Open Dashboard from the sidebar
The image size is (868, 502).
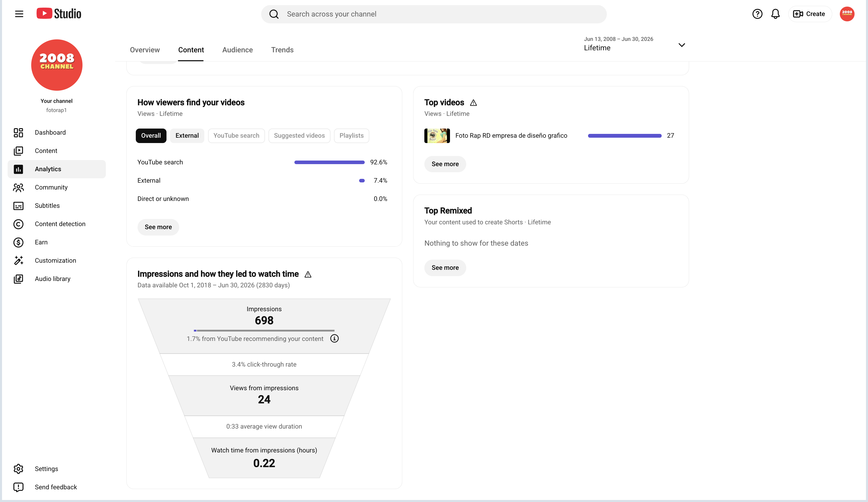[x=57, y=132]
